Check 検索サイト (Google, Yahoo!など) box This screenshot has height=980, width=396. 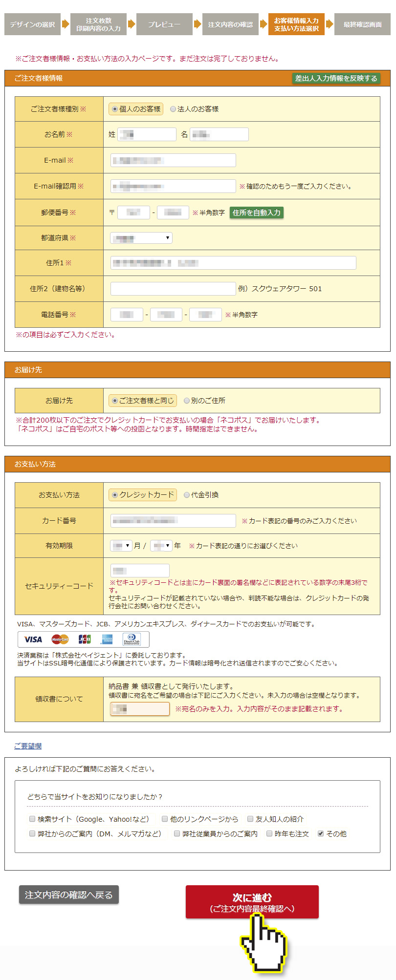click(x=32, y=819)
